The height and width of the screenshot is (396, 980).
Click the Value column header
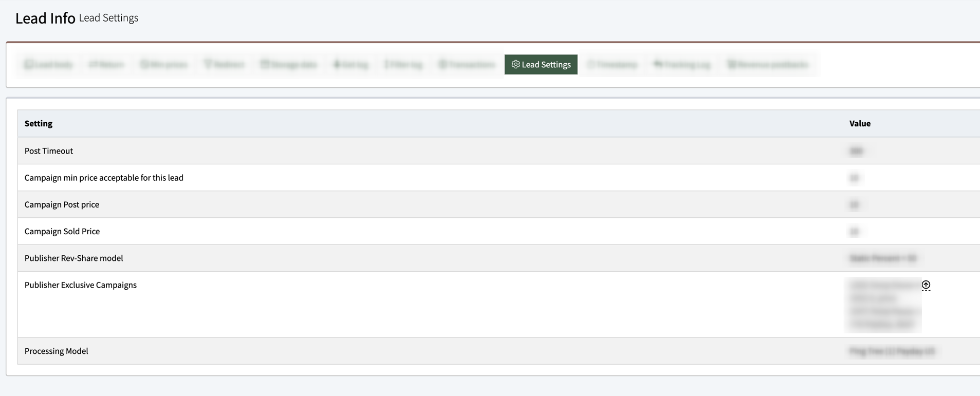(860, 123)
